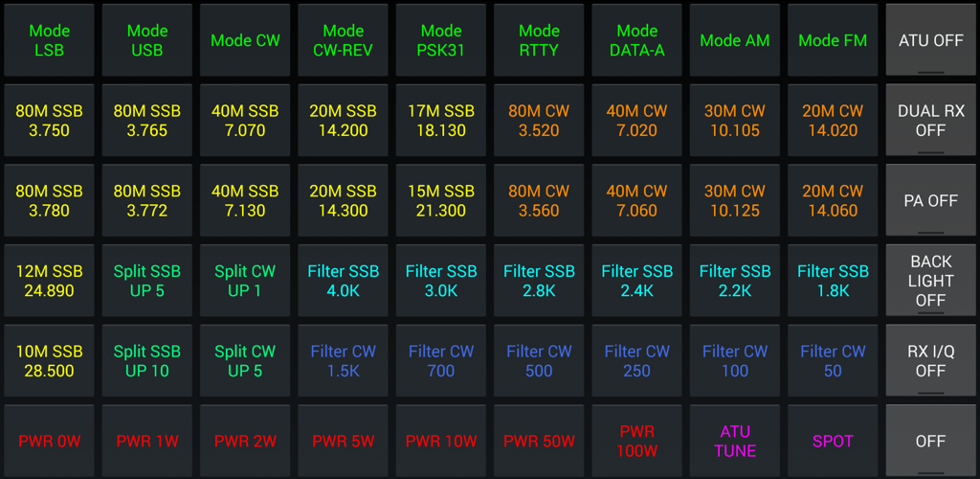Image resolution: width=980 pixels, height=479 pixels.
Task: Enable Split SSB UP 5
Action: pyautogui.click(x=147, y=280)
